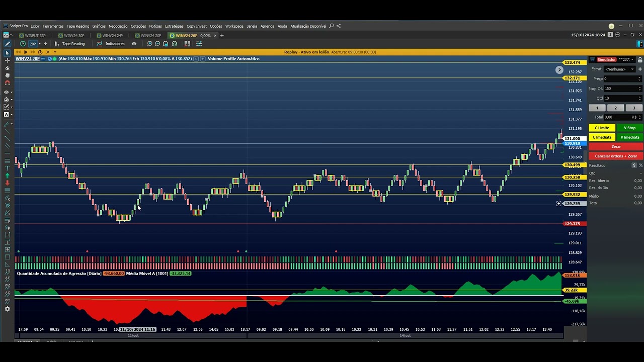Click the zoom area magnifier icon
644x362 pixels.
click(x=166, y=44)
